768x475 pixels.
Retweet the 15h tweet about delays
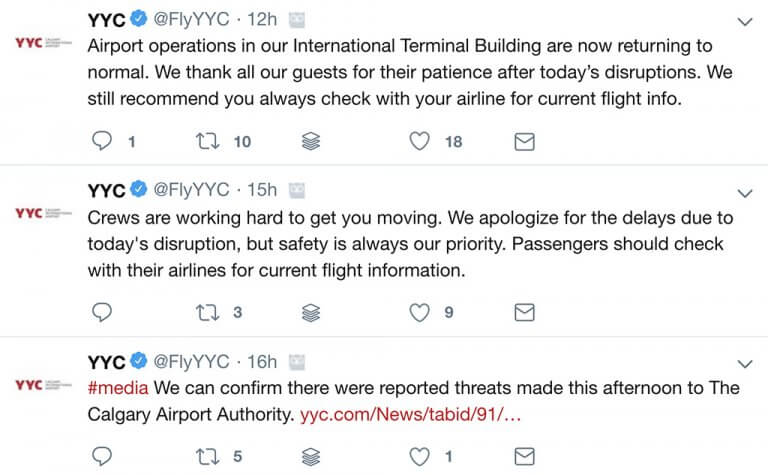[207, 313]
